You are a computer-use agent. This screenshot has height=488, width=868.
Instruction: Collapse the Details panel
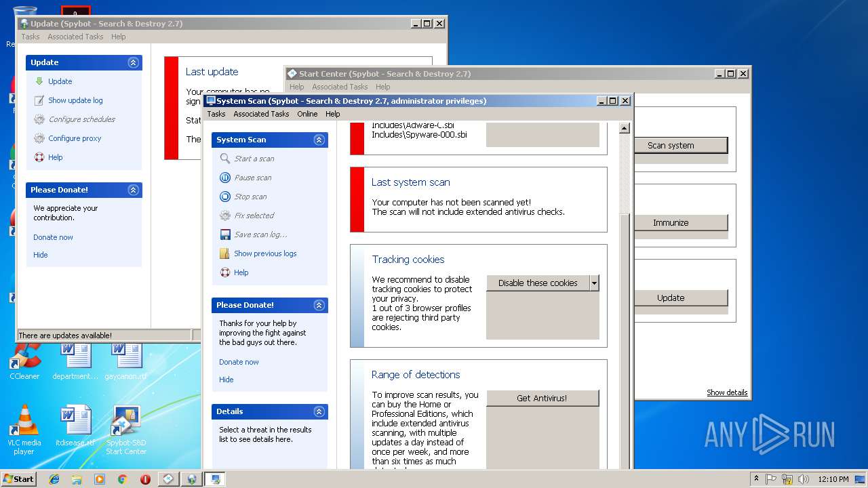319,411
